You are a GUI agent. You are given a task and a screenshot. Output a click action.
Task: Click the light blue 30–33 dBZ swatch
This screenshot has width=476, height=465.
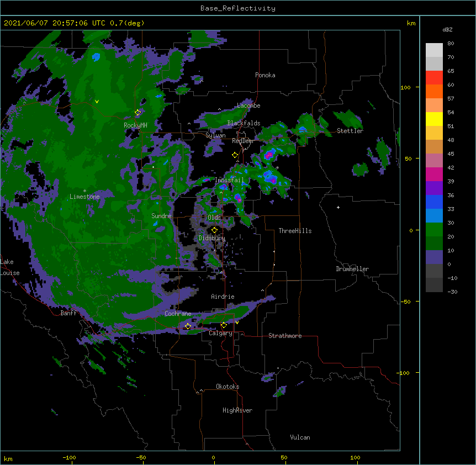434,216
